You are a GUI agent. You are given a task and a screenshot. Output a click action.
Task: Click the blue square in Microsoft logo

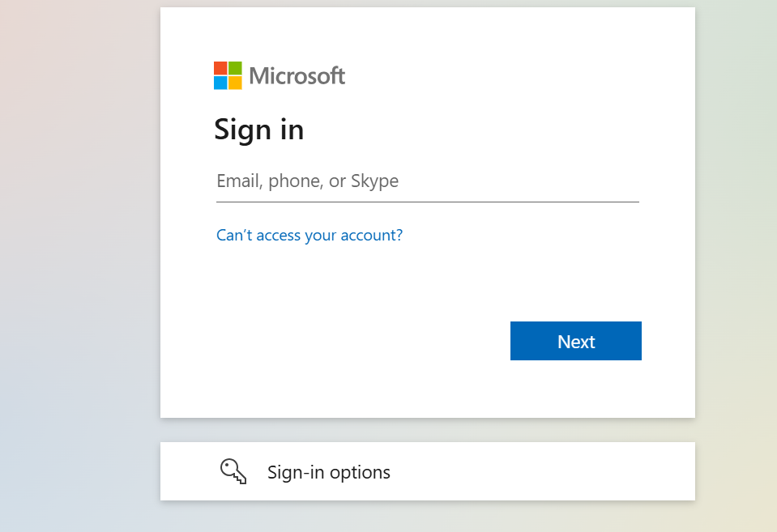220,83
